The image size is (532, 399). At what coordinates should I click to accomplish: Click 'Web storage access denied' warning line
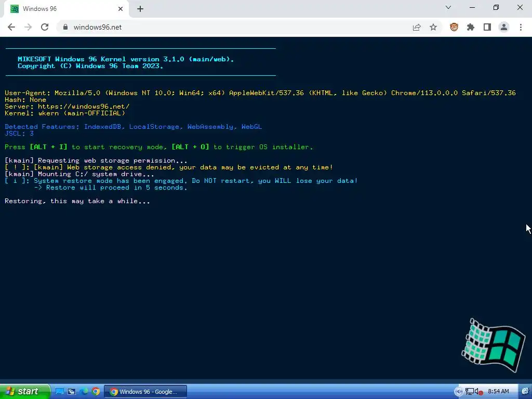tap(169, 167)
